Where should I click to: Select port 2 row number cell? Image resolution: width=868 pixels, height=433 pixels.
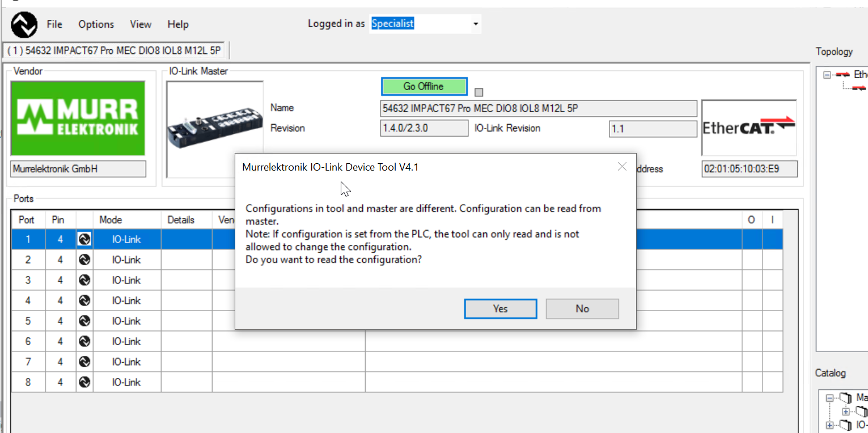click(x=28, y=260)
